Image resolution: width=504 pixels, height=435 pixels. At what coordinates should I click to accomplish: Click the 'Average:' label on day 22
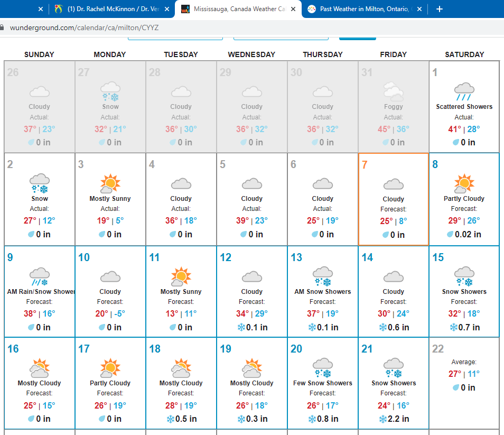click(x=464, y=362)
